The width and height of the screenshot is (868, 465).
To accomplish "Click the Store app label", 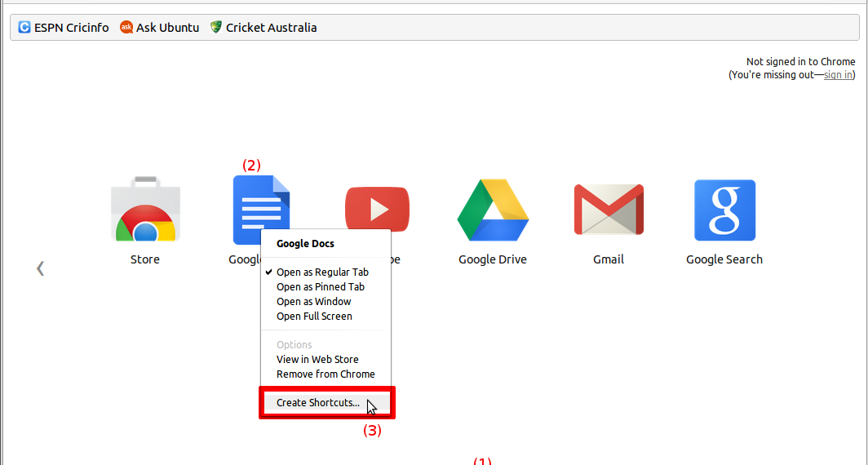I will (x=145, y=259).
